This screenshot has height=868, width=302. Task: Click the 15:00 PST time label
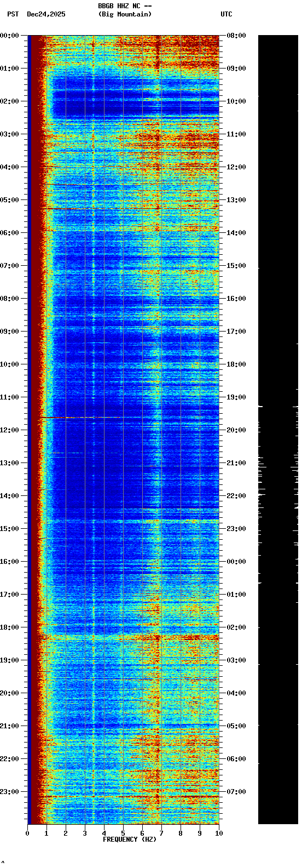pos(9,529)
